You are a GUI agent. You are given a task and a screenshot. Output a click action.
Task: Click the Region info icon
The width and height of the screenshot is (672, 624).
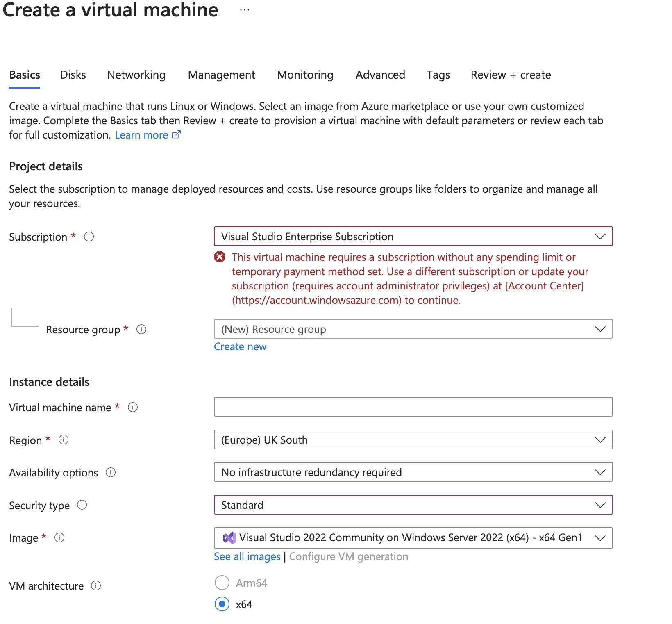[x=64, y=440]
